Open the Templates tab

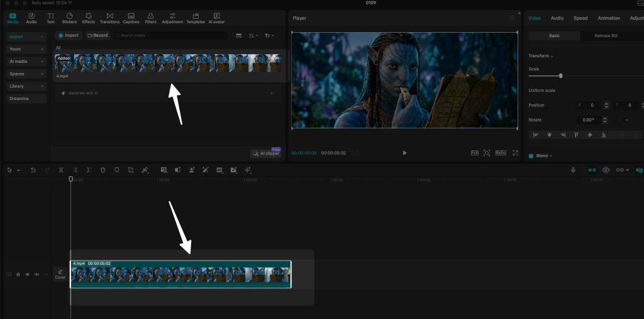click(196, 18)
